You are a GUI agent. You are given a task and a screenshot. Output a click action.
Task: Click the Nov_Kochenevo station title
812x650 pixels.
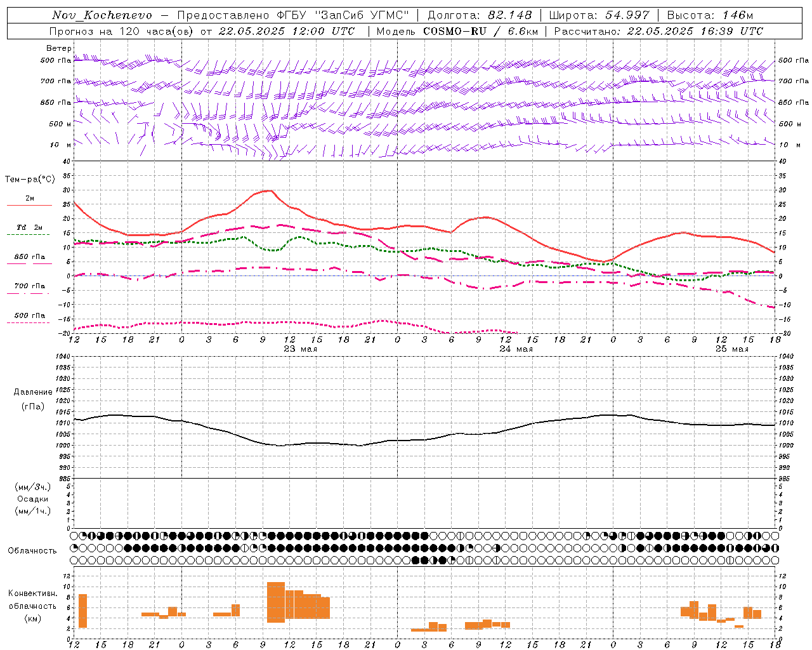click(x=102, y=15)
